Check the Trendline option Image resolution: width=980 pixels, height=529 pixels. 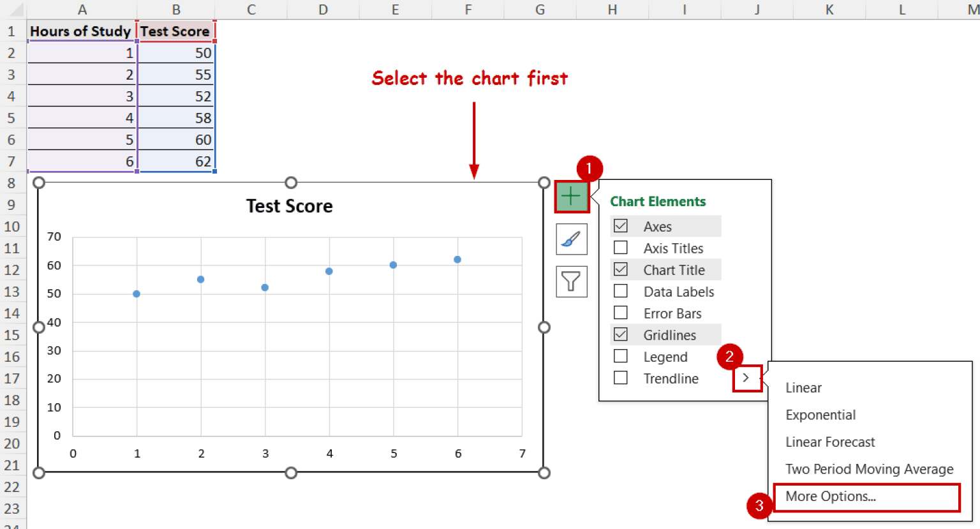pos(620,378)
